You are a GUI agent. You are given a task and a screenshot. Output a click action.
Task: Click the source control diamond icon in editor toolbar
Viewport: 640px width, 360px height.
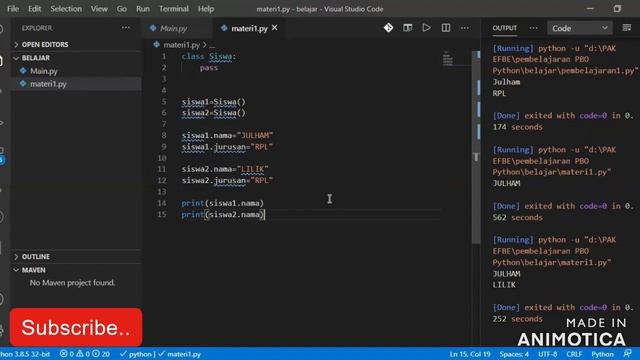(x=388, y=28)
